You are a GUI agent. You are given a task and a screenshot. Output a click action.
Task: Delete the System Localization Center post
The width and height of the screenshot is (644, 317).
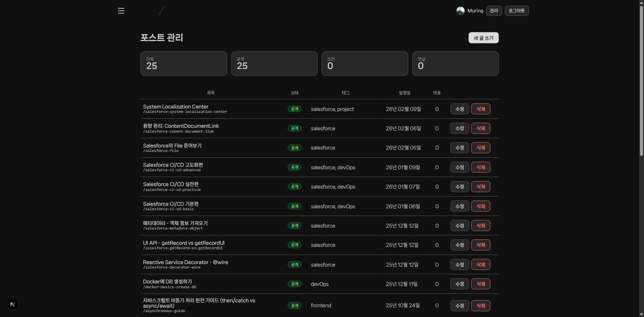pyautogui.click(x=481, y=109)
